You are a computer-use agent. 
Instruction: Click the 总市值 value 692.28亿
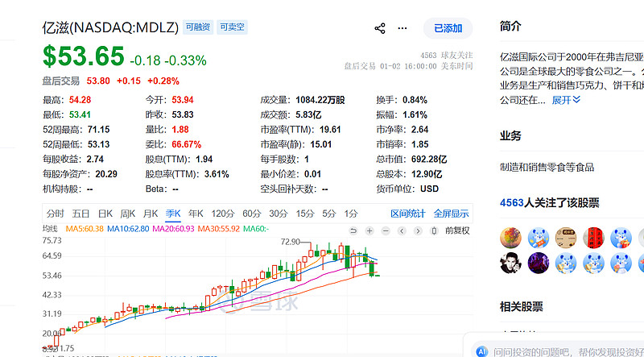[x=429, y=160]
